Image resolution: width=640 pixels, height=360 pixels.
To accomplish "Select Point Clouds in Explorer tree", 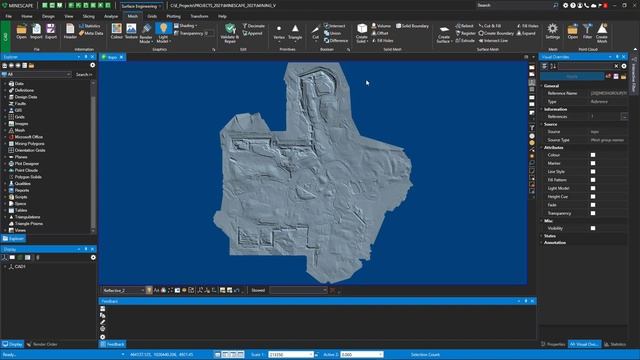I will pyautogui.click(x=26, y=170).
